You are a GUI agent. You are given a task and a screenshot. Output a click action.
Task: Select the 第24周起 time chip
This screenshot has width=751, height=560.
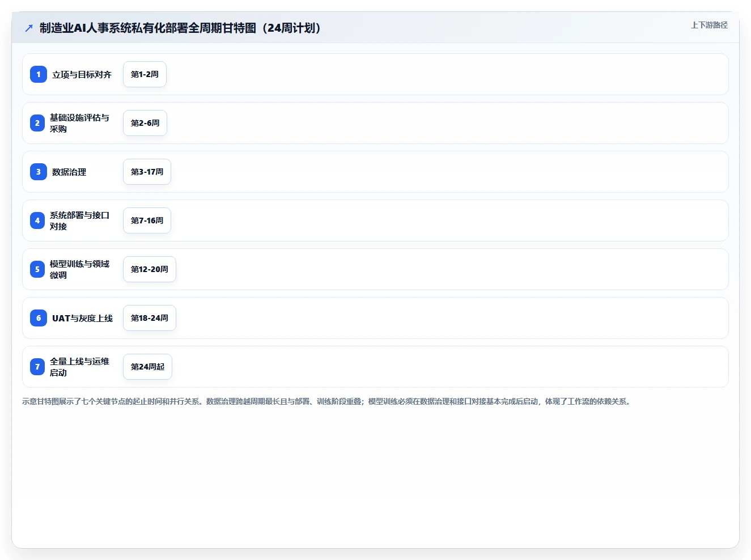click(x=147, y=367)
